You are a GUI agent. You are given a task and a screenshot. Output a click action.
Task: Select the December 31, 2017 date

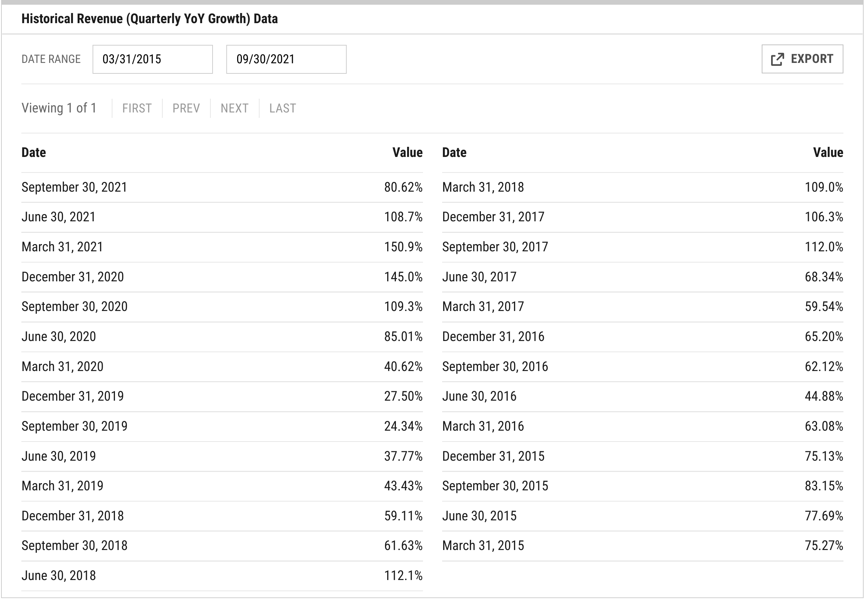[x=493, y=217]
